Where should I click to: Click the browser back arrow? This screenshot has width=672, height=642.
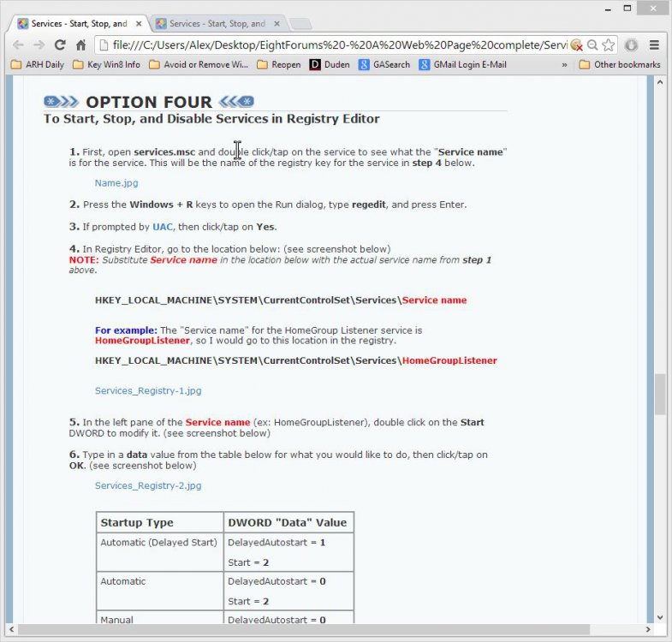(x=18, y=45)
